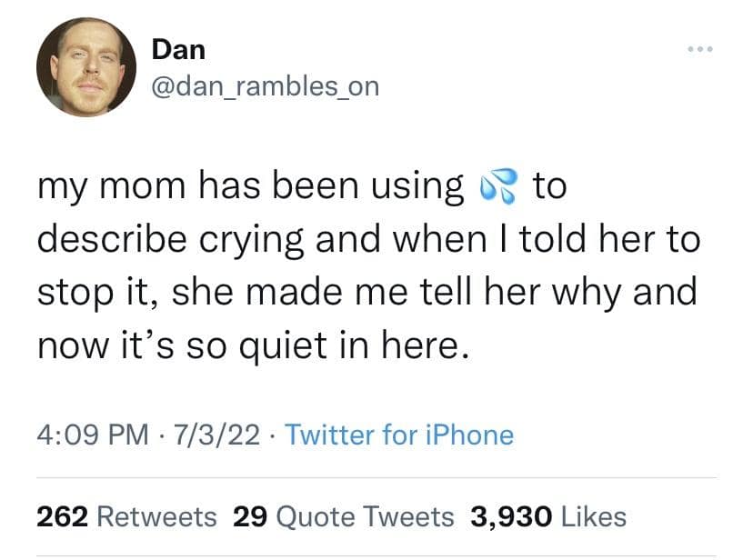Viewport: 753px width, 560px height.
Task: View the 262 Retweets list
Action: tap(126, 517)
